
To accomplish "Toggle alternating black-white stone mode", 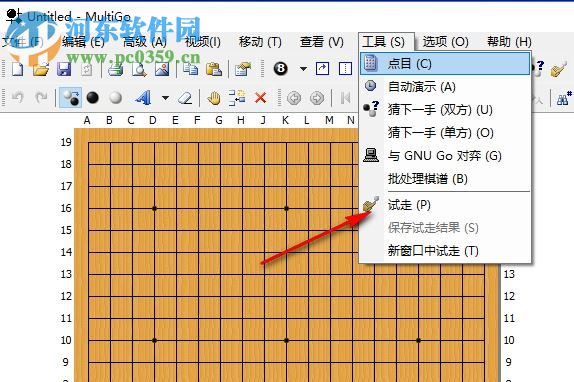I will click(70, 98).
